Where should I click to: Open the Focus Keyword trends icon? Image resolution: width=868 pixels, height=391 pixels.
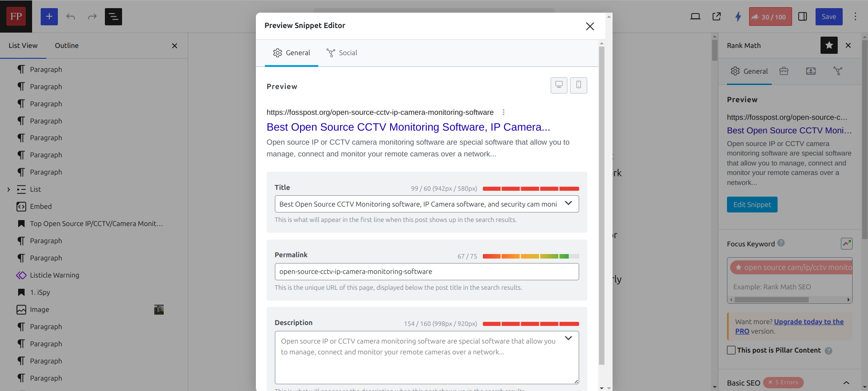coord(846,244)
